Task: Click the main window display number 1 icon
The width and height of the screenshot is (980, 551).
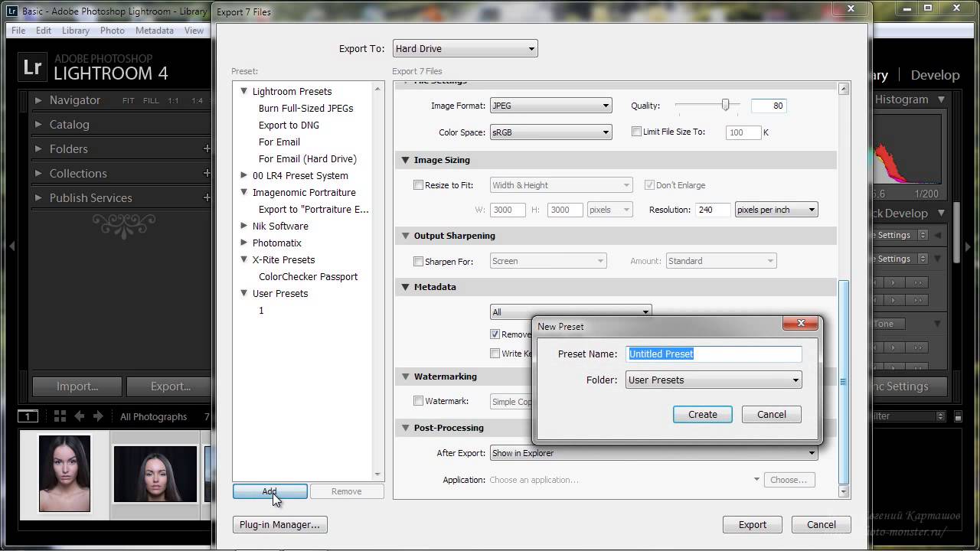Action: [28, 416]
